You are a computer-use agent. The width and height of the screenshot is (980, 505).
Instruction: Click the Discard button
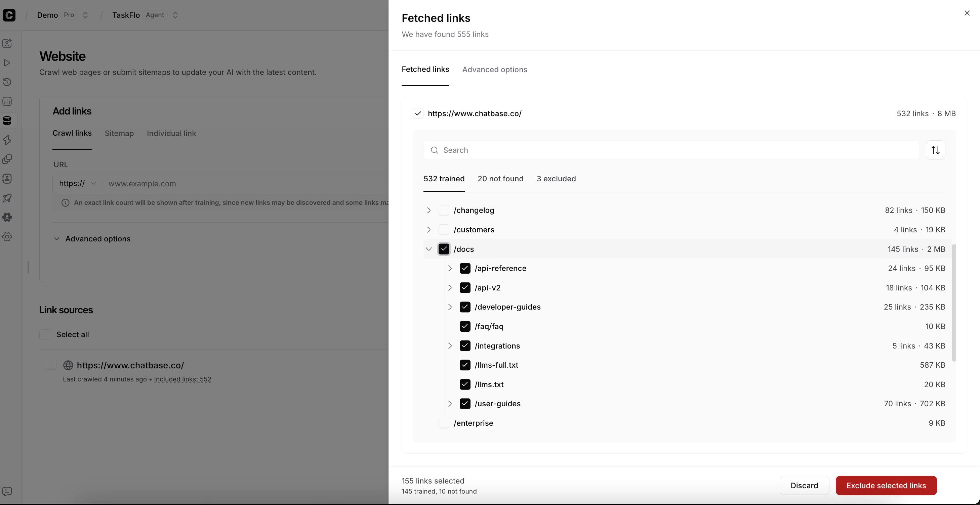tap(804, 485)
